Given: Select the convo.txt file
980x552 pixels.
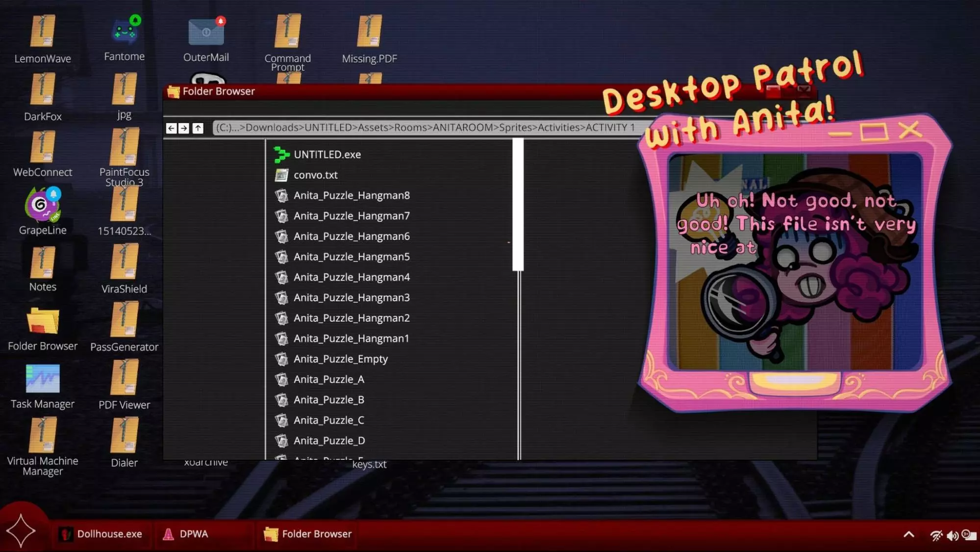Looking at the screenshot, I should click(315, 175).
